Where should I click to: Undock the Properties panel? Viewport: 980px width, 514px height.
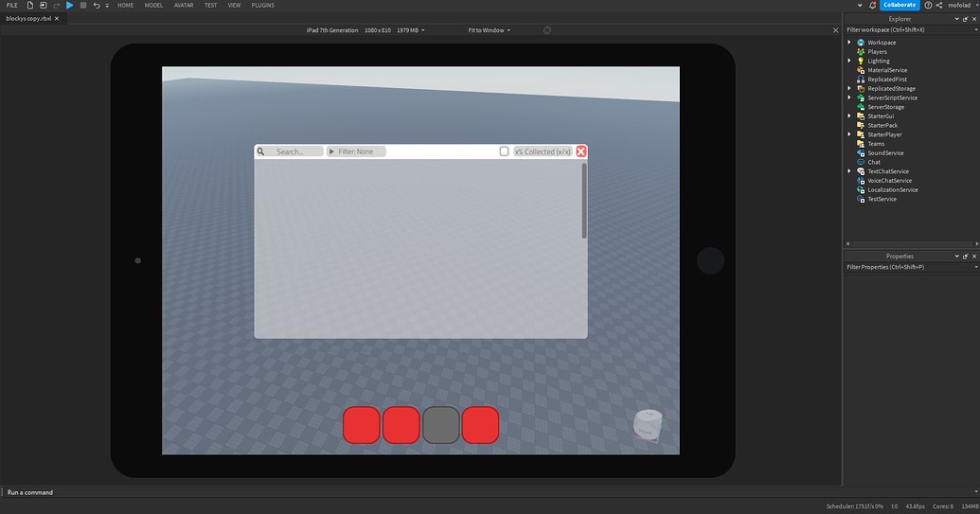(965, 257)
